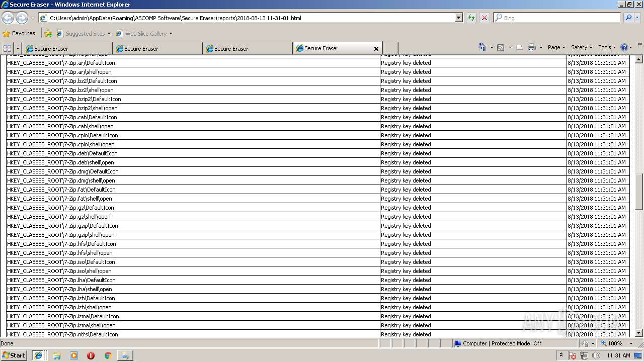
Task: Show hidden tray icons arrow
Action: 561,355
